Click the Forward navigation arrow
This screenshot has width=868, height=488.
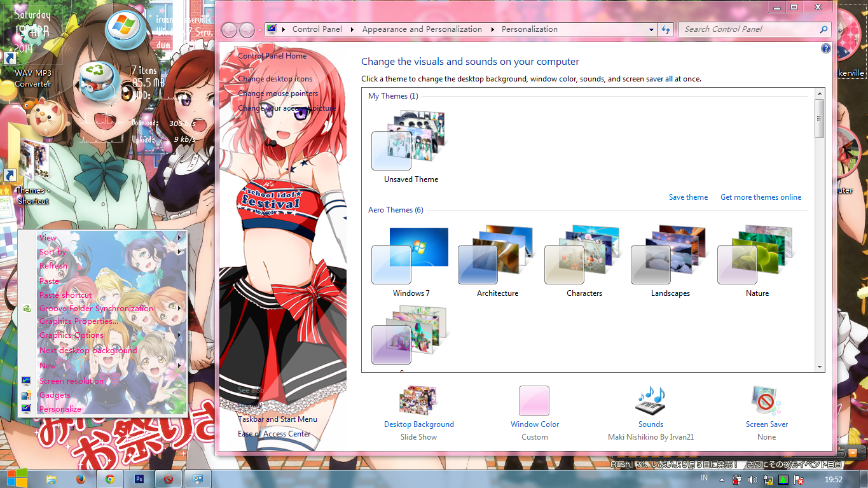click(247, 29)
